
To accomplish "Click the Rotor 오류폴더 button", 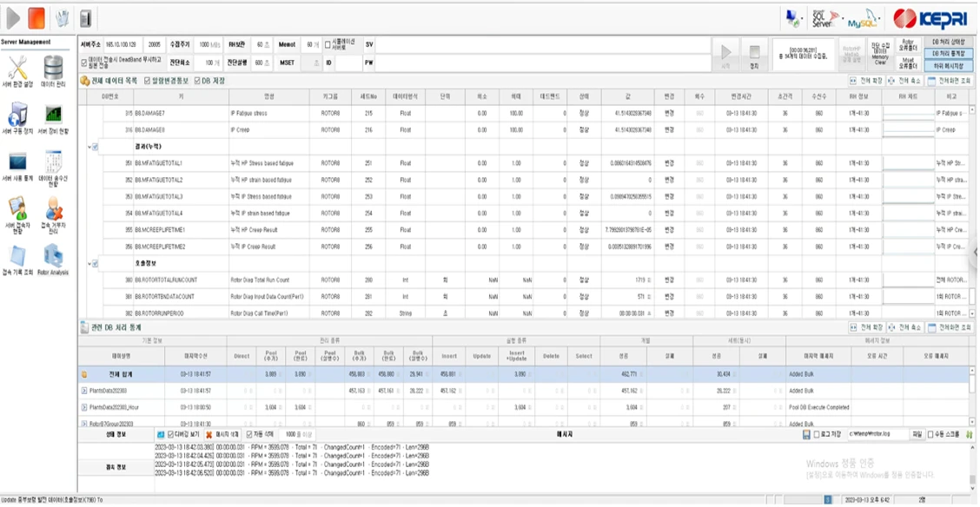I will pos(908,45).
